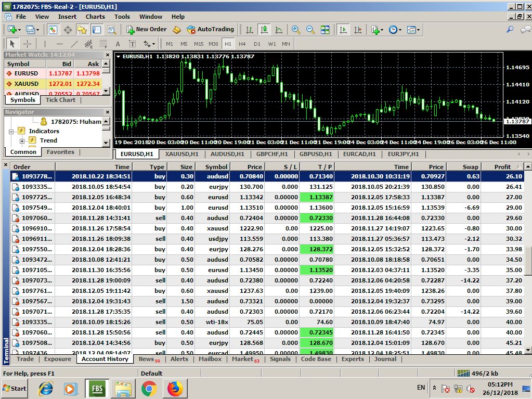Switch chart to Bar Chart mode
This screenshot has height=399, width=532.
[x=250, y=30]
